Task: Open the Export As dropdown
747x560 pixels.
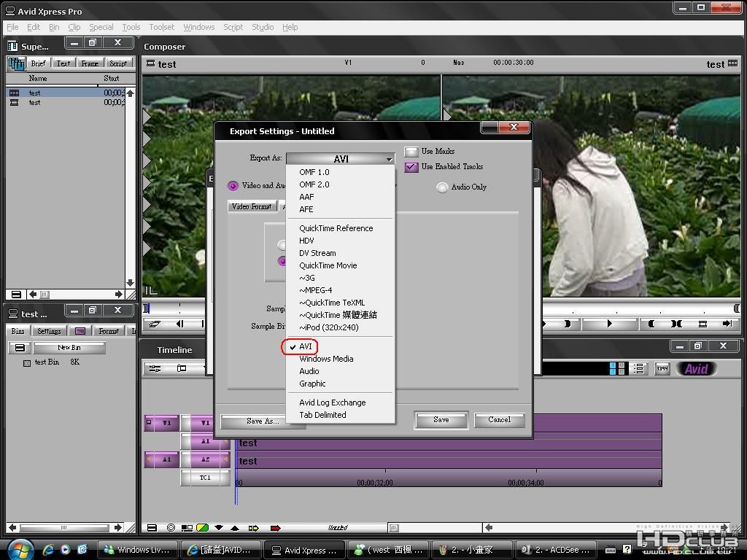Action: (341, 158)
